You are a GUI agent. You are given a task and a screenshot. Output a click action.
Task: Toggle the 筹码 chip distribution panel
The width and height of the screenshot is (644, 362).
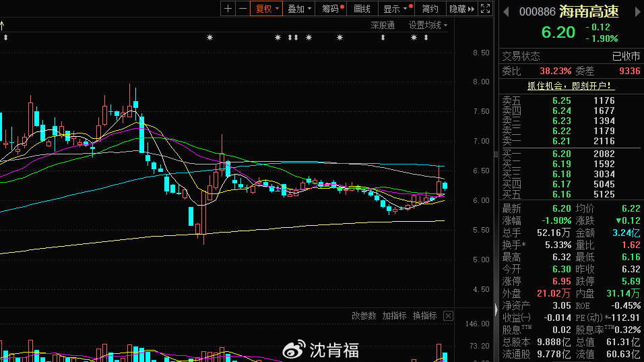[x=331, y=9]
